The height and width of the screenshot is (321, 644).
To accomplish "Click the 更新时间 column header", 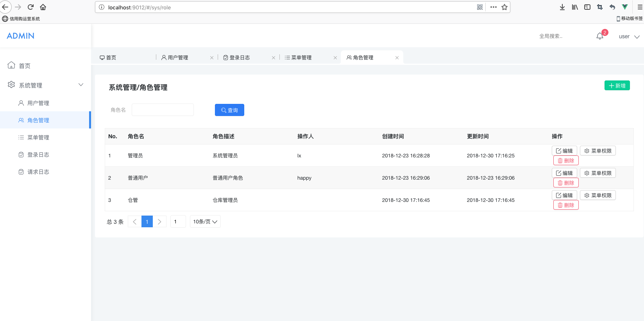I will [x=478, y=136].
